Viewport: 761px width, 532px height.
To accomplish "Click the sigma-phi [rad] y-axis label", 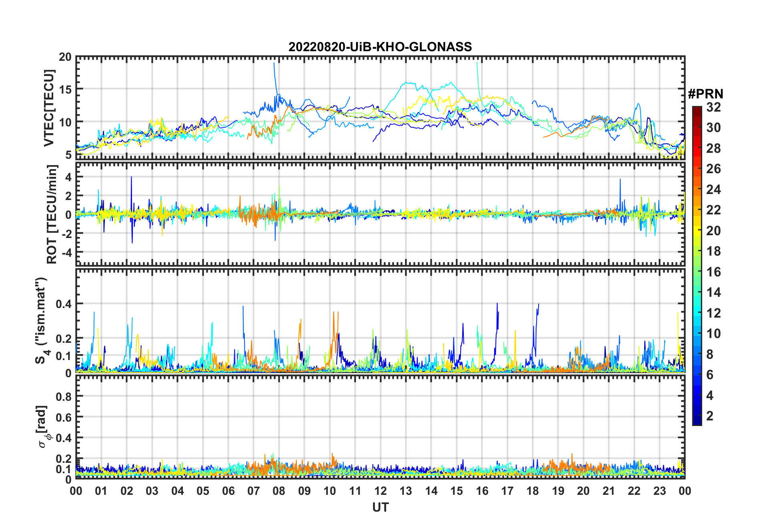I will pos(43,426).
